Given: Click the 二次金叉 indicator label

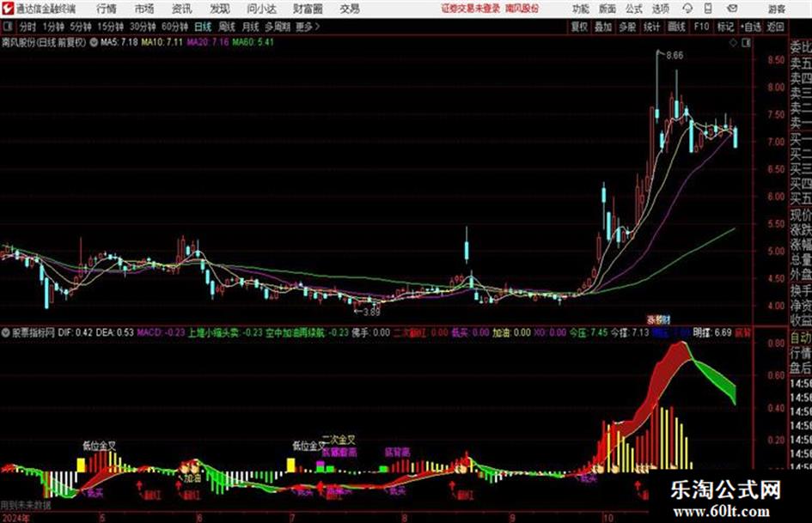Looking at the screenshot, I should (x=339, y=440).
